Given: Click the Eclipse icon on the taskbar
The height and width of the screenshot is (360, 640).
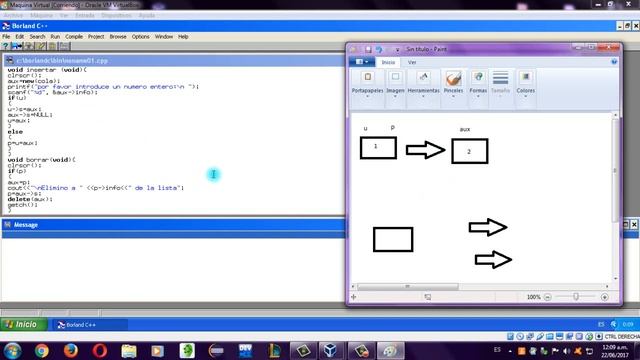Looking at the screenshot, I should point(216,351).
